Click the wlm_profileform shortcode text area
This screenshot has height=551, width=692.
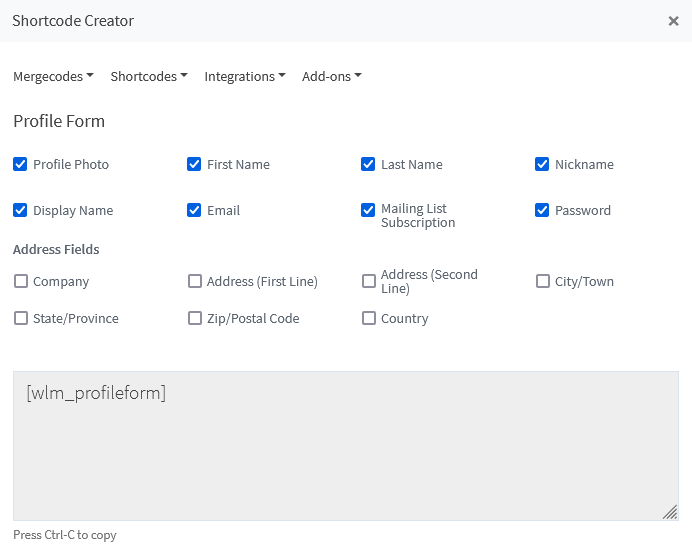[x=346, y=446]
